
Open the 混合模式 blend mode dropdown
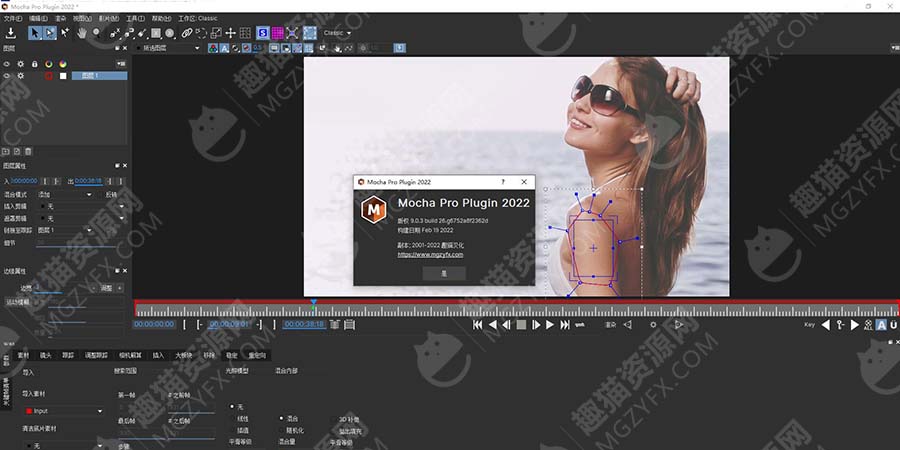click(x=65, y=195)
